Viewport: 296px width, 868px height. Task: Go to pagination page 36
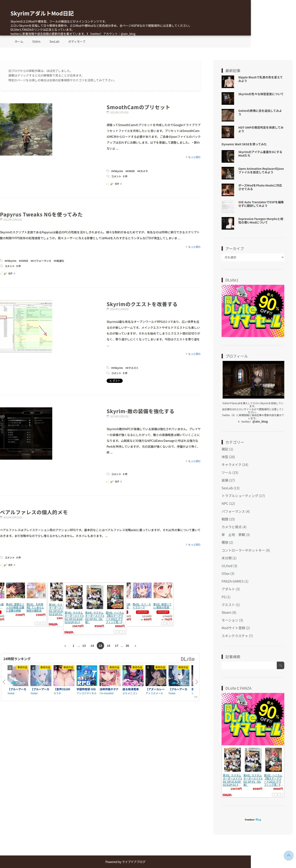tap(127, 646)
